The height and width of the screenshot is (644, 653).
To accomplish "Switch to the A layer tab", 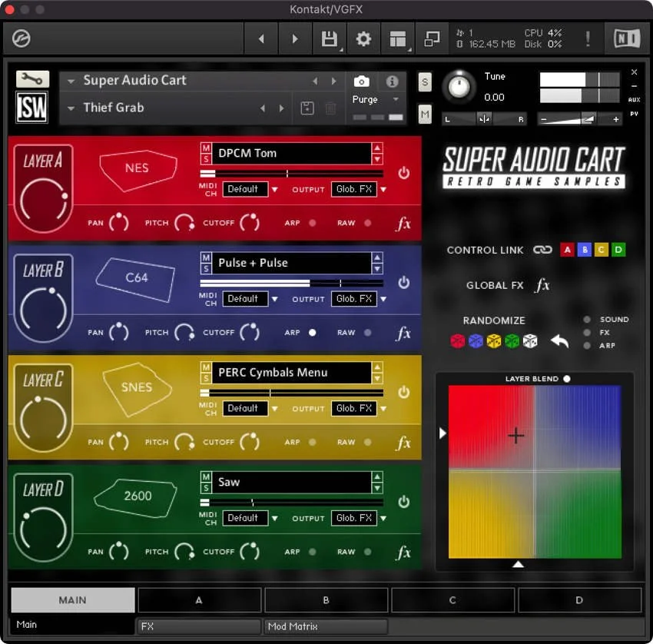I will pyautogui.click(x=199, y=600).
